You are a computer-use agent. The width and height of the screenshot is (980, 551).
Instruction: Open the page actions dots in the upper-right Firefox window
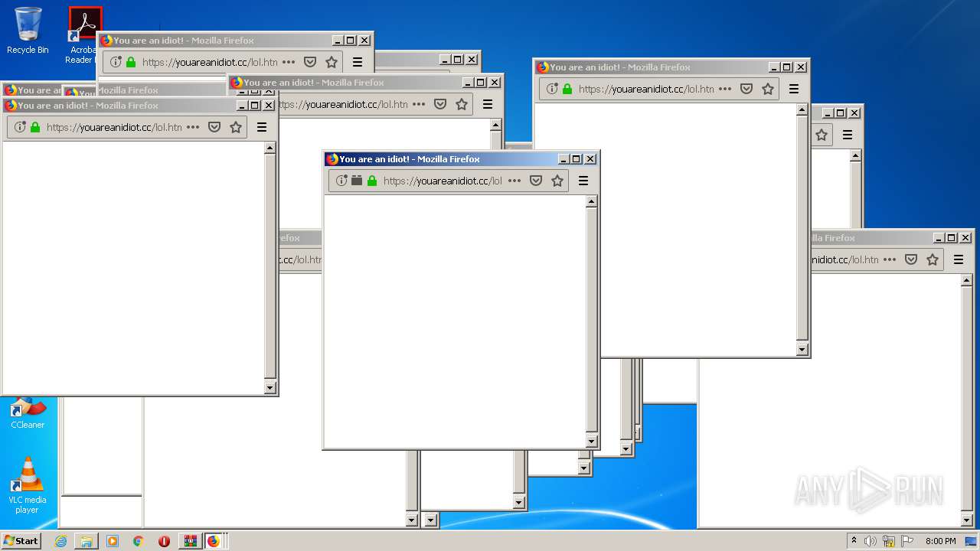point(725,89)
